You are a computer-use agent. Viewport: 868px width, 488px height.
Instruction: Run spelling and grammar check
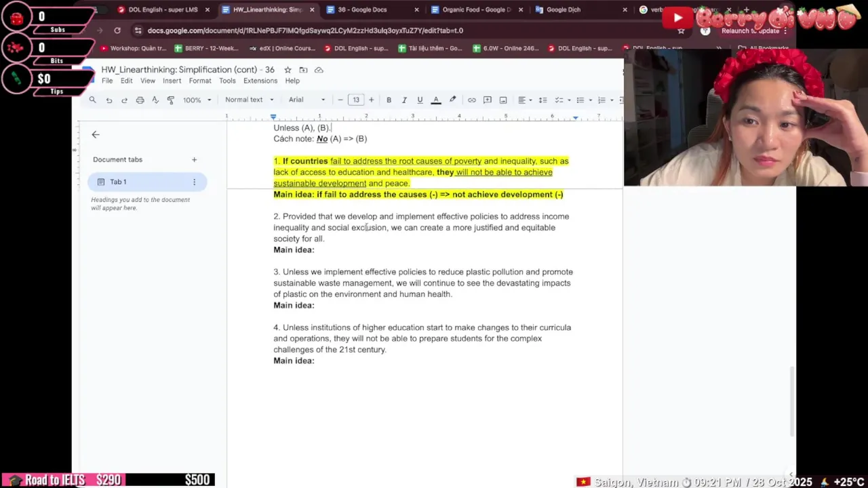coord(155,100)
